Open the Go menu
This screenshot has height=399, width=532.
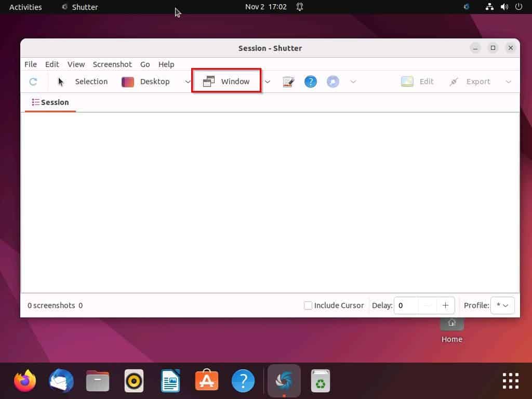point(145,64)
